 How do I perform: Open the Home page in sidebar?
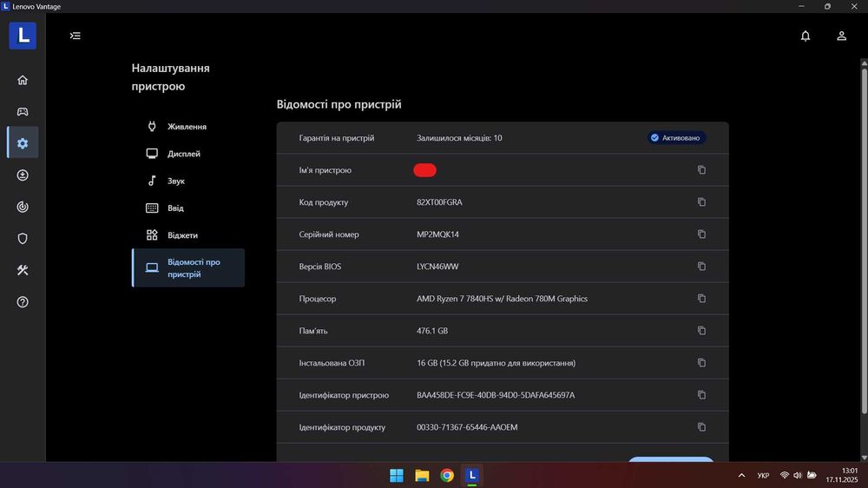point(23,80)
